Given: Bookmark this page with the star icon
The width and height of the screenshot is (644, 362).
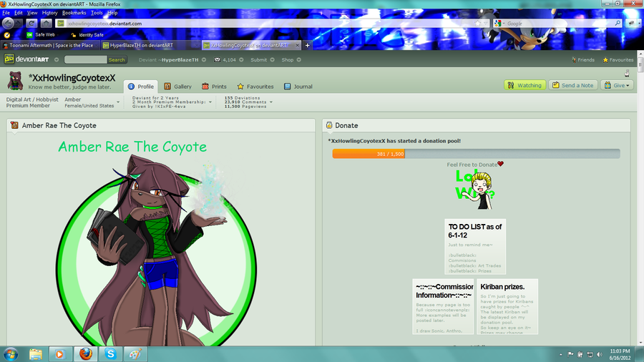Looking at the screenshot, I should 478,24.
